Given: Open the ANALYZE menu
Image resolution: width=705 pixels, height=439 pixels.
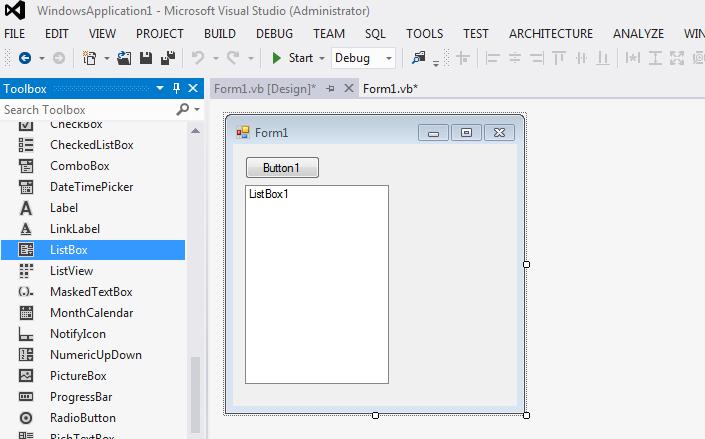Looking at the screenshot, I should pyautogui.click(x=638, y=34).
